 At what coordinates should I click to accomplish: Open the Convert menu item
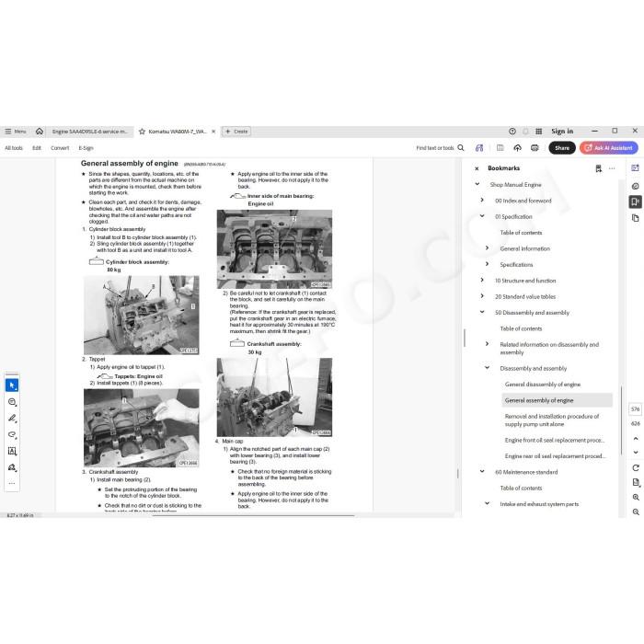point(60,148)
